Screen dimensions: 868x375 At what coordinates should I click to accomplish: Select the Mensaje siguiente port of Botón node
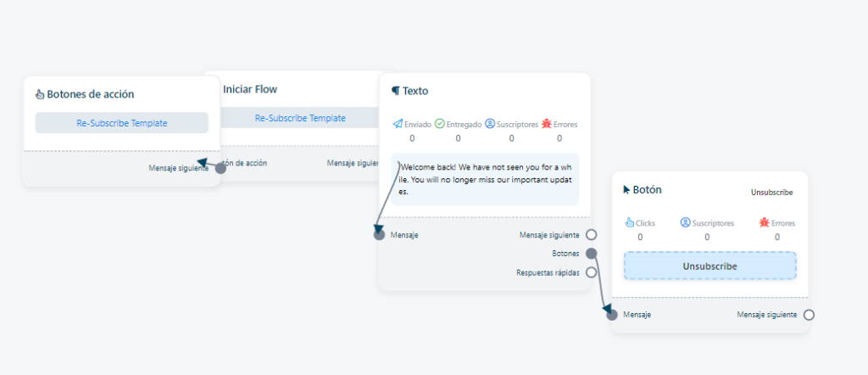[809, 315]
